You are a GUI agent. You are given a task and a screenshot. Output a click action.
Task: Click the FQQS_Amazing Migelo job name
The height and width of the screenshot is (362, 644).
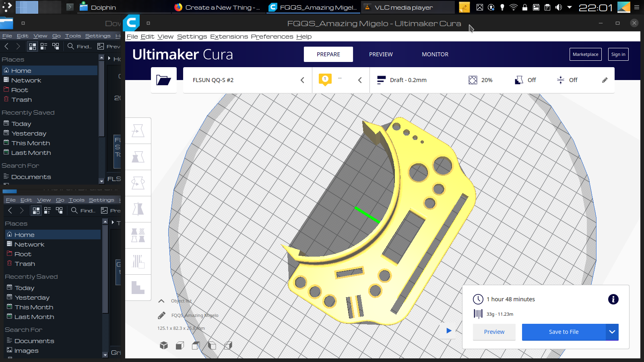tap(195, 315)
